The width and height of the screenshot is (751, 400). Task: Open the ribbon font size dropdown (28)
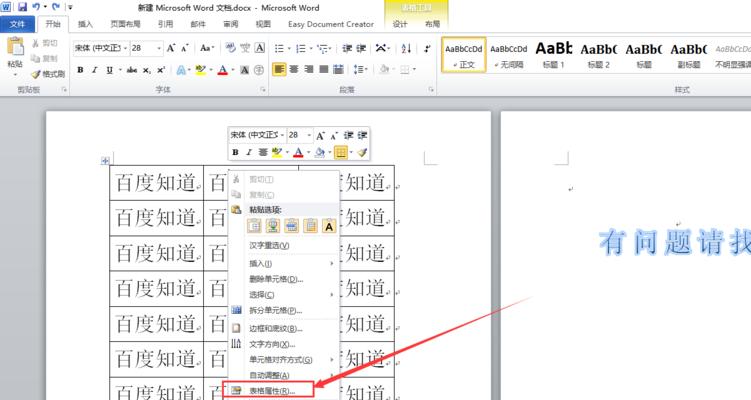click(159, 48)
